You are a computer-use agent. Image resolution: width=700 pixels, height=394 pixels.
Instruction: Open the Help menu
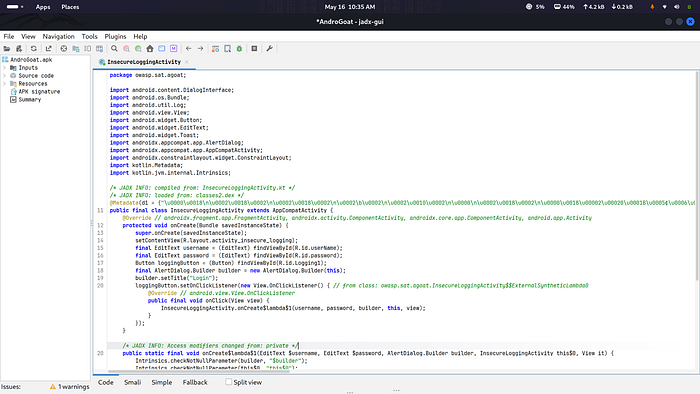pos(140,37)
